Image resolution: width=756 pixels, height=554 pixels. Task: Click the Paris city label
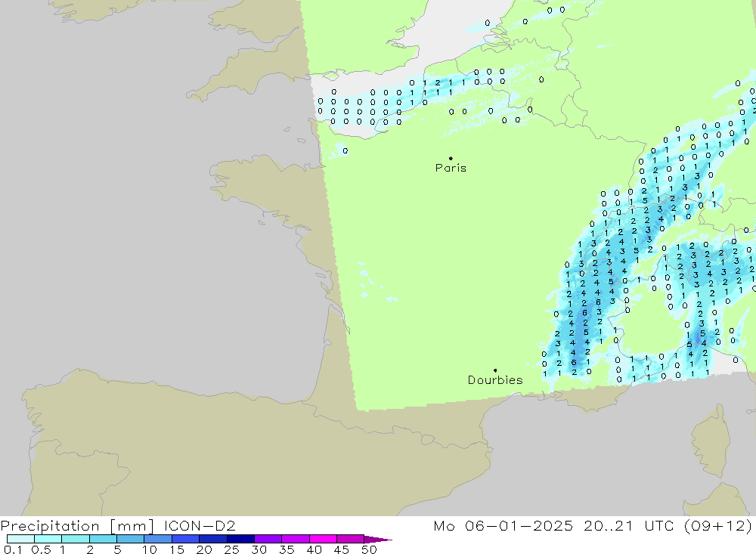[451, 168]
